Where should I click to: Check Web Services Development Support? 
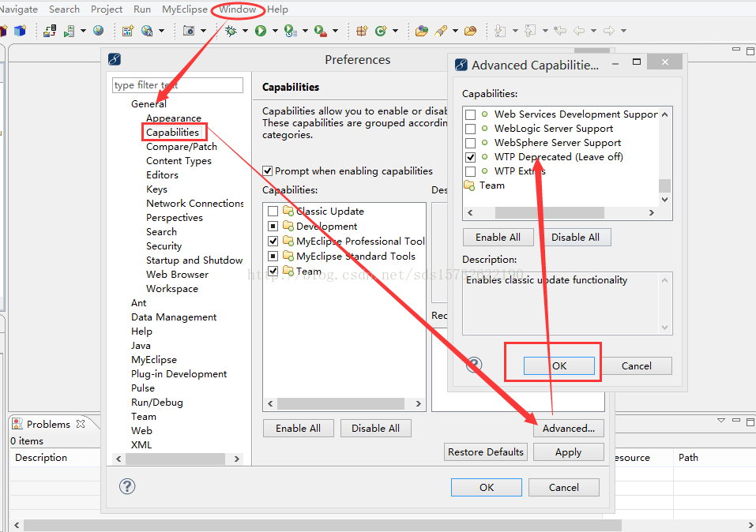tap(471, 114)
